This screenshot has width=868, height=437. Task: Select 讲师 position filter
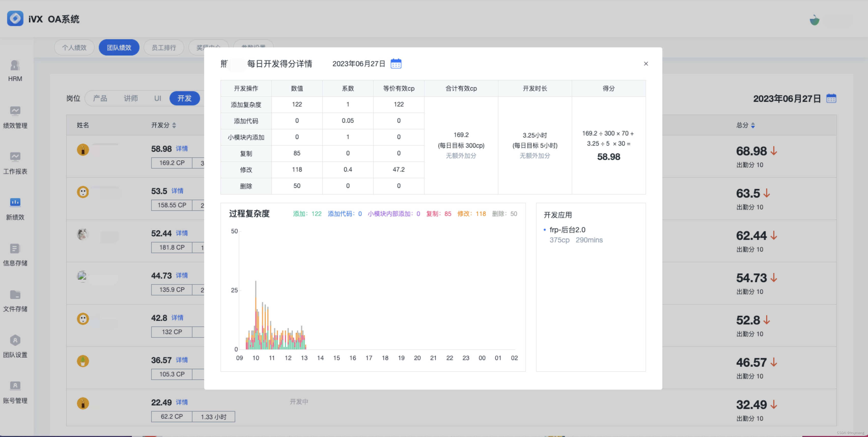tap(131, 99)
